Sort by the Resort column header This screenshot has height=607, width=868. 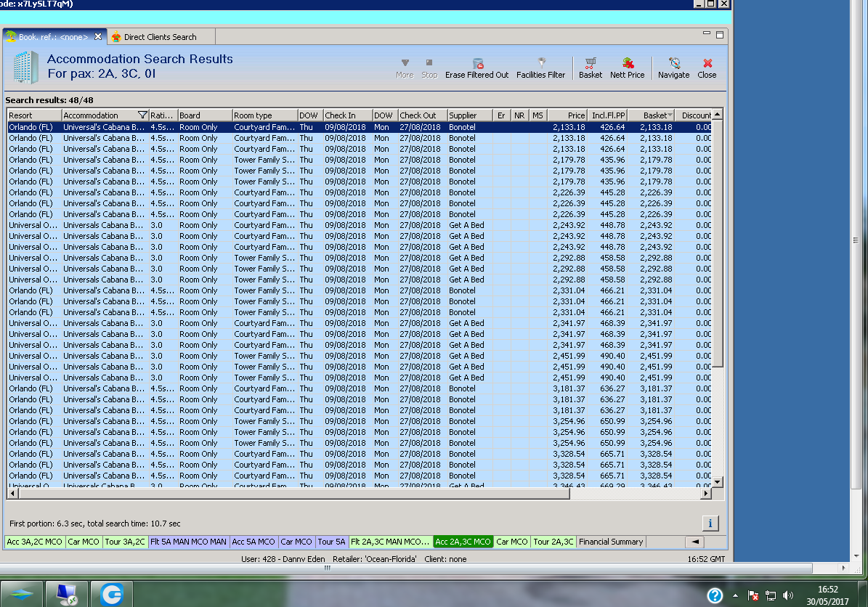point(34,115)
